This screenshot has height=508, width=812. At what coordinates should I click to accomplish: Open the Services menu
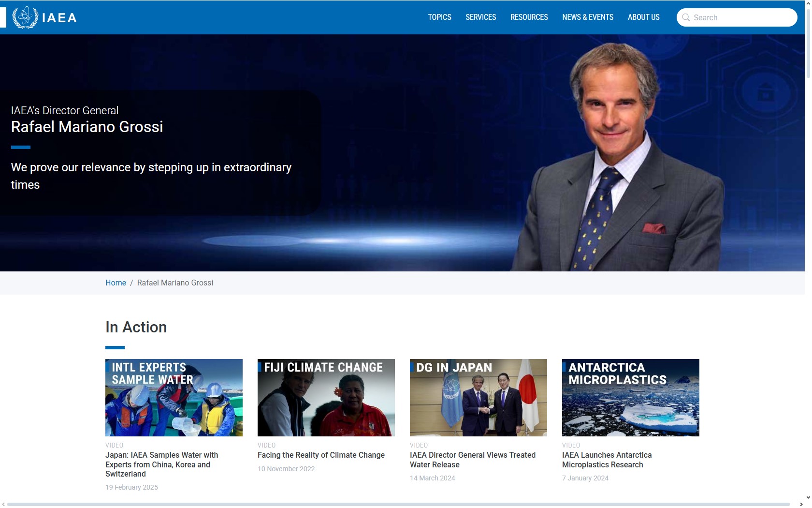(480, 17)
